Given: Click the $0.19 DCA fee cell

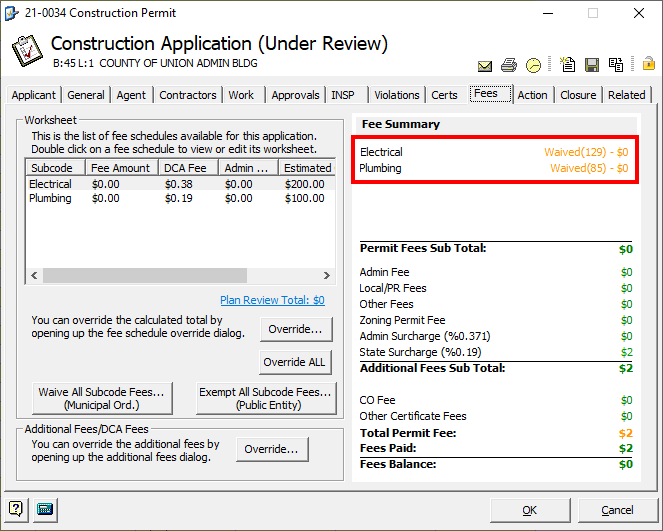Looking at the screenshot, I should 178,198.
